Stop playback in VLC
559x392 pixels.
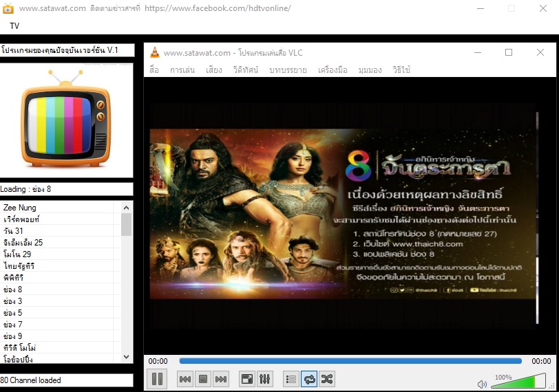pyautogui.click(x=203, y=379)
